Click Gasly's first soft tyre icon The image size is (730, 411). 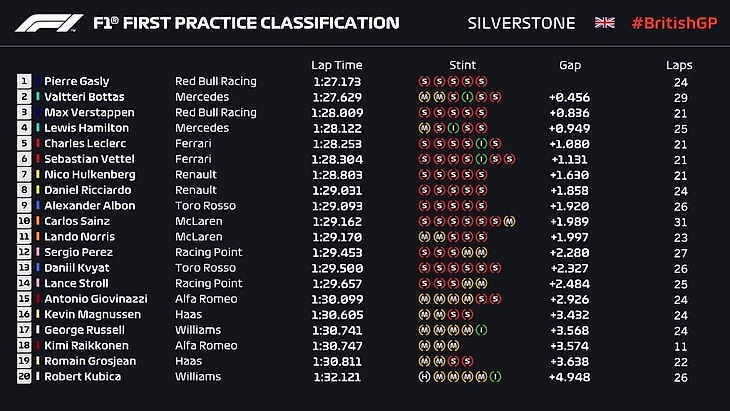point(425,81)
